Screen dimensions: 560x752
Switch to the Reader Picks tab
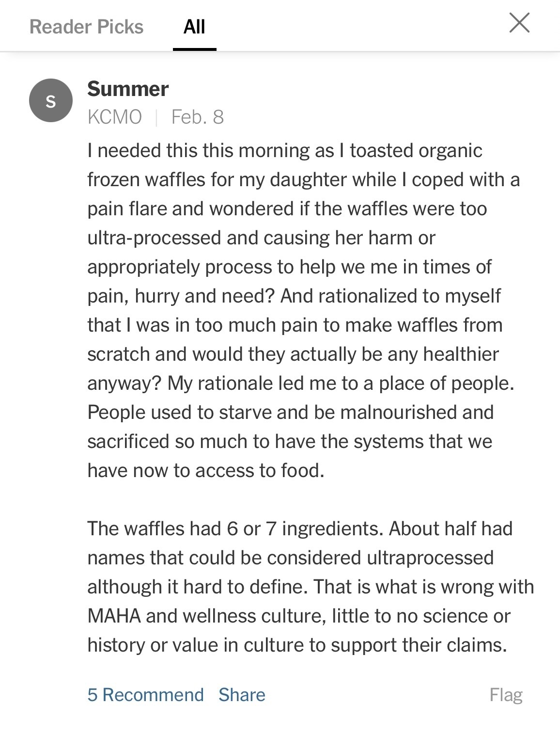86,27
